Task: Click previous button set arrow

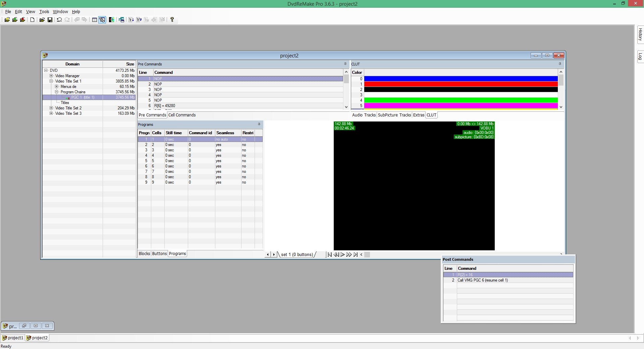Action: [268, 255]
